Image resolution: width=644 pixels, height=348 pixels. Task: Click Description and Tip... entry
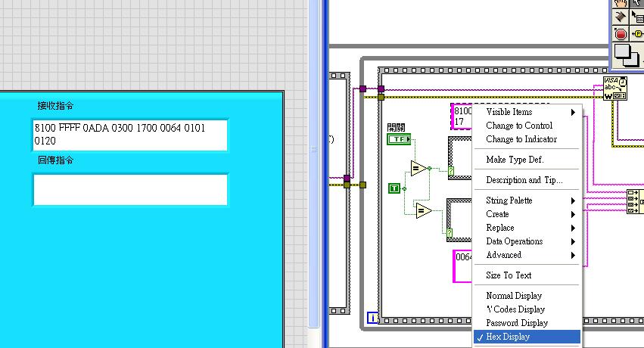click(524, 180)
